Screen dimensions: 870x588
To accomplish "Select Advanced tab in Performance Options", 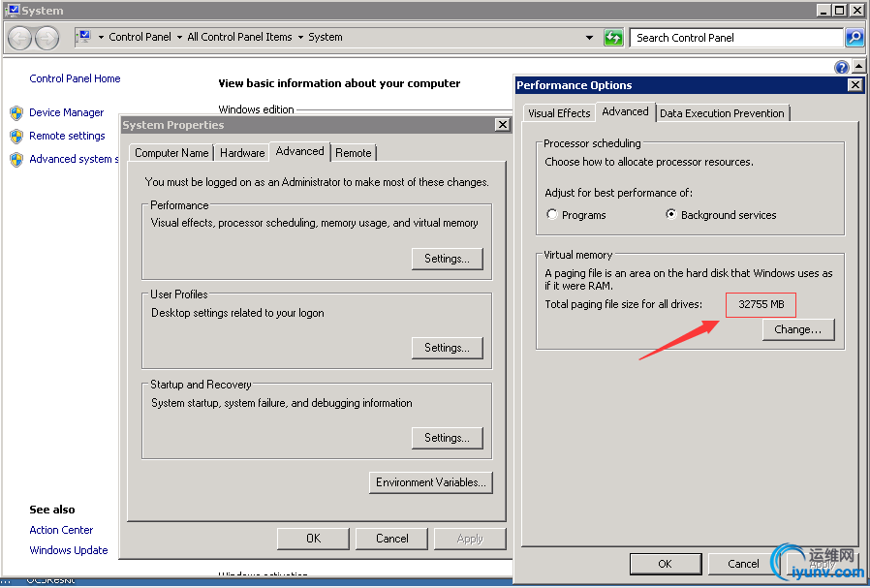I will click(x=625, y=111).
